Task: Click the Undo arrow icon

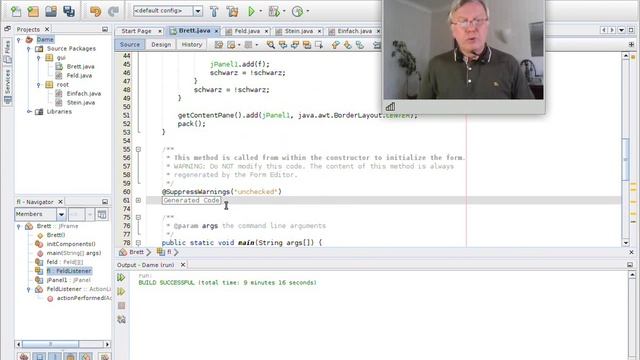Action: pos(96,11)
